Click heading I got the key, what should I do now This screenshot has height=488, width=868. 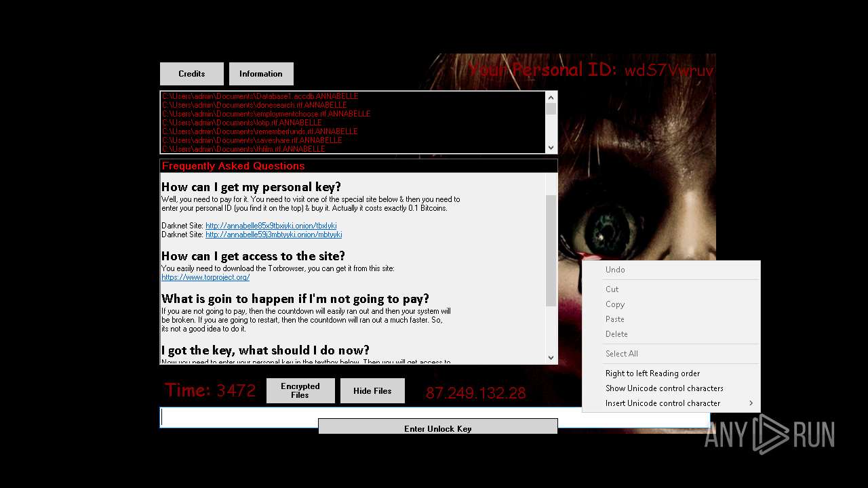tap(265, 350)
